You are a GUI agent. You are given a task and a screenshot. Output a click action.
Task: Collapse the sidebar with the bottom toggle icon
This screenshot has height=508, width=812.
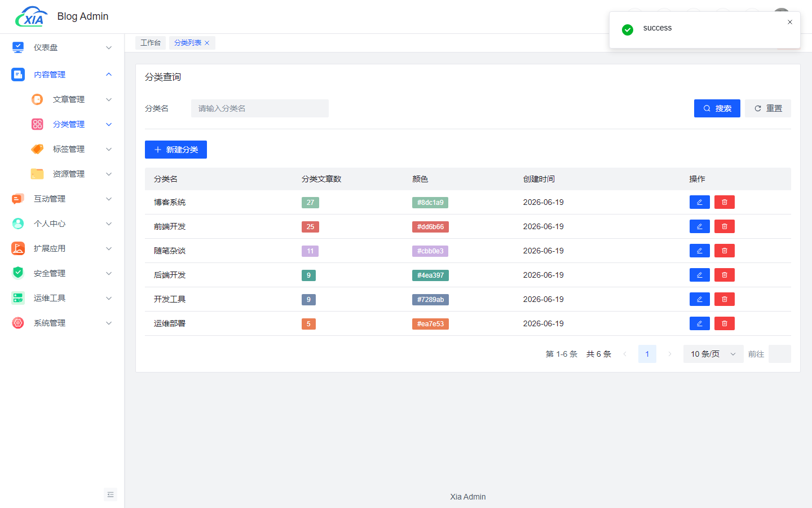pyautogui.click(x=111, y=494)
